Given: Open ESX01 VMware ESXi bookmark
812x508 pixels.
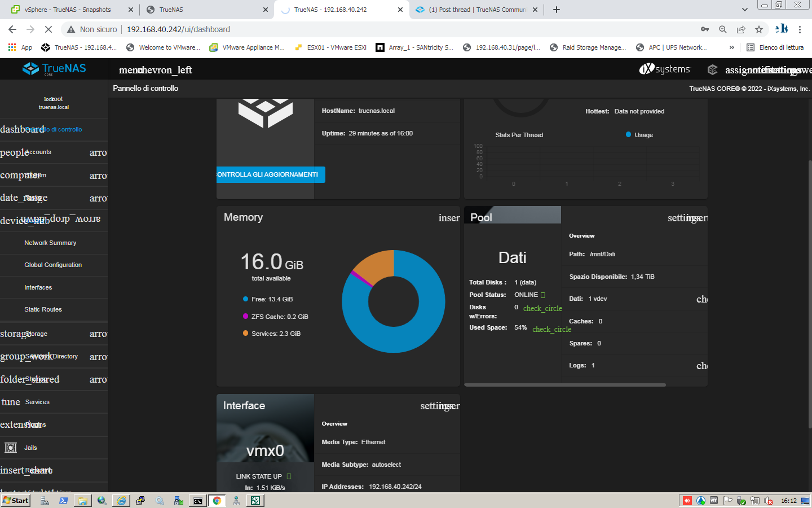Looking at the screenshot, I should coord(330,47).
